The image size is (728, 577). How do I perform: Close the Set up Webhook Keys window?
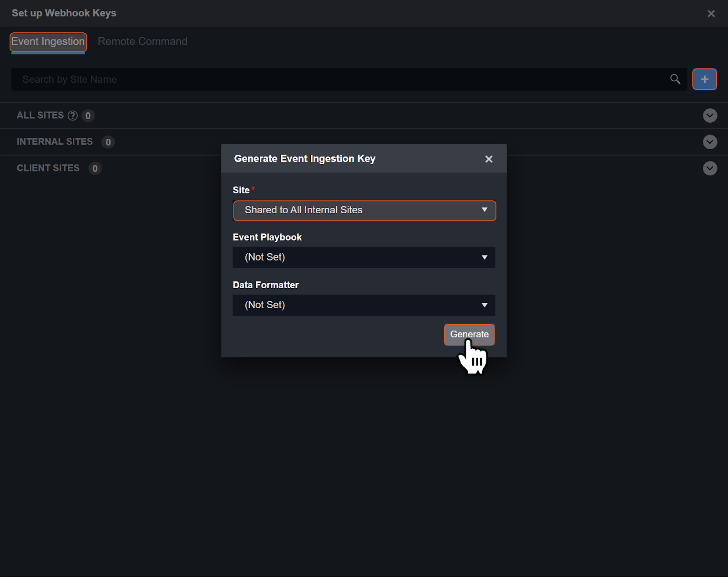coord(711,14)
